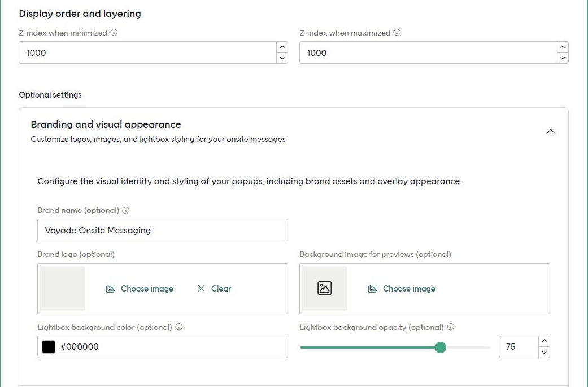The width and height of the screenshot is (588, 387).
Task: Choose image for Brand logo
Action: coord(140,289)
